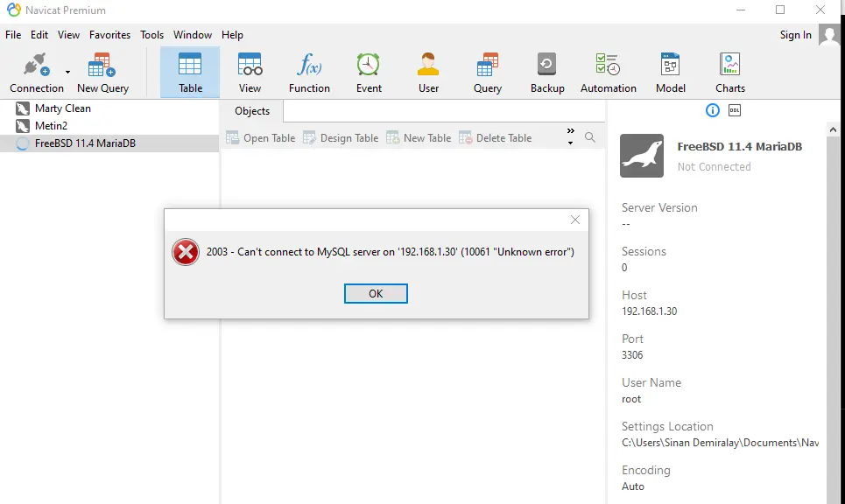Screen dimensions: 845x504
Task: Select the Metin2 connection
Action: pyautogui.click(x=109, y=125)
